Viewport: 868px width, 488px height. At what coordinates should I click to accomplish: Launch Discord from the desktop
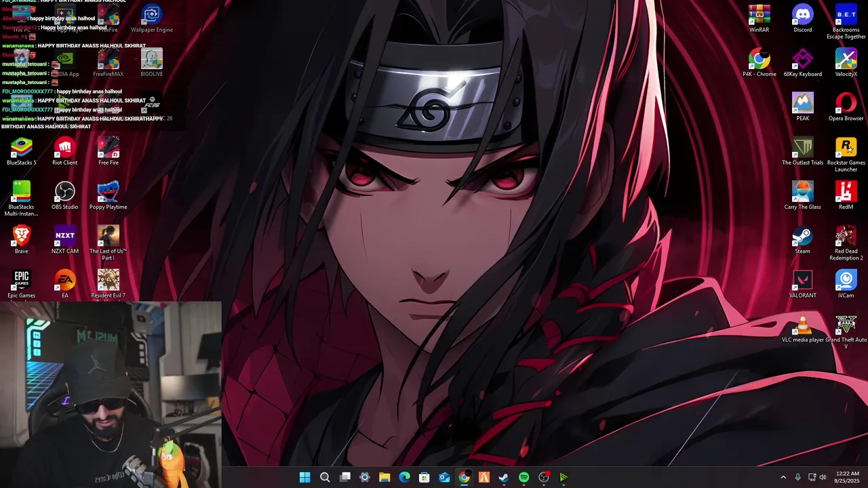point(802,19)
